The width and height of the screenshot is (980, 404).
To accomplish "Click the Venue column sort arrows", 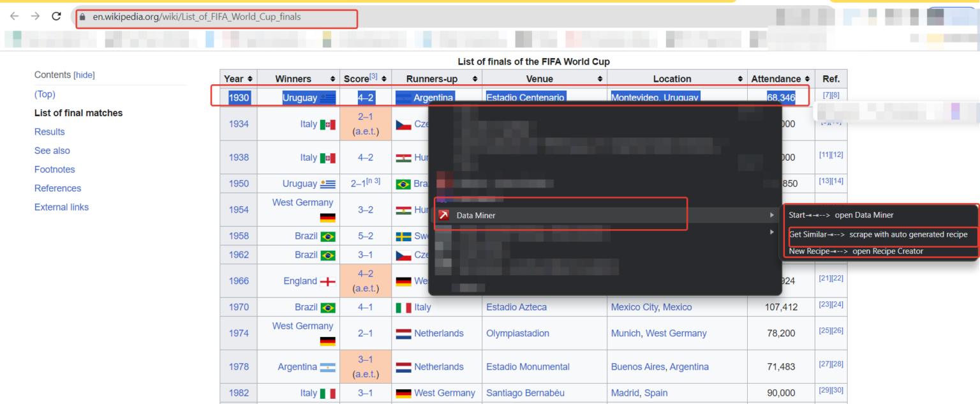I will click(598, 79).
